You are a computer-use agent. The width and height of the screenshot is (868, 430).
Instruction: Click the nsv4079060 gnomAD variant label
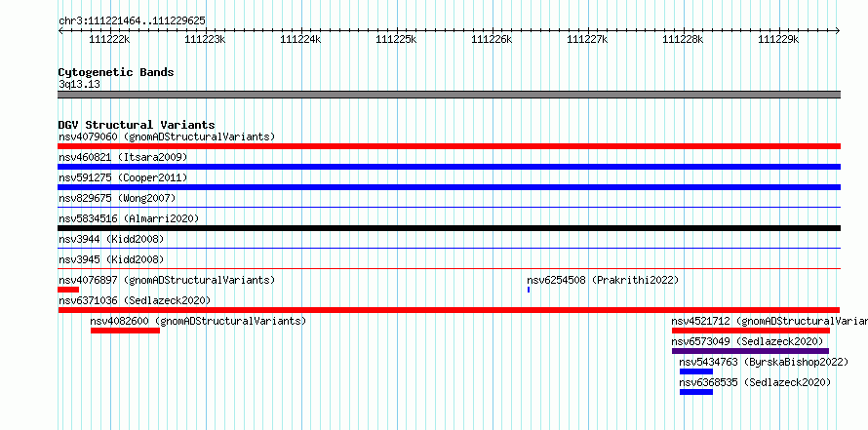[167, 137]
